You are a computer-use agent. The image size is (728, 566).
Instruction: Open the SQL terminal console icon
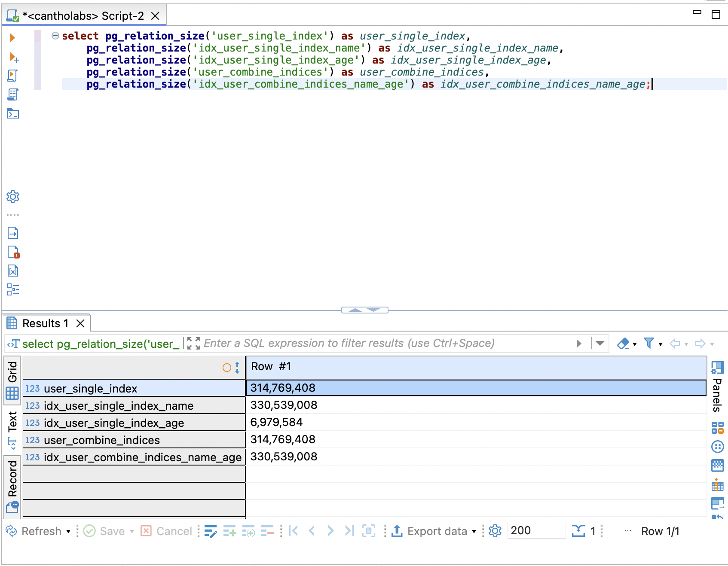(12, 114)
